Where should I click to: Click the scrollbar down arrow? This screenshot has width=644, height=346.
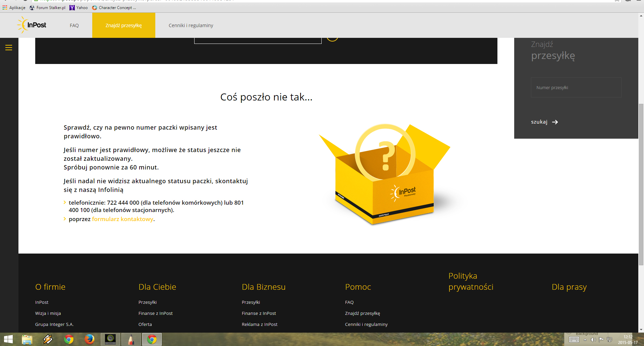coord(641,330)
